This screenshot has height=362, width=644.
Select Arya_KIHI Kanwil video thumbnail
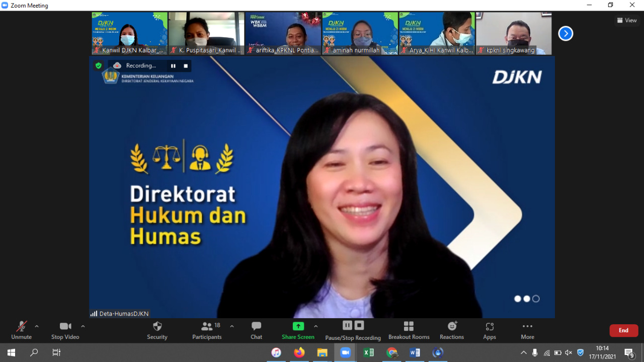tap(437, 33)
